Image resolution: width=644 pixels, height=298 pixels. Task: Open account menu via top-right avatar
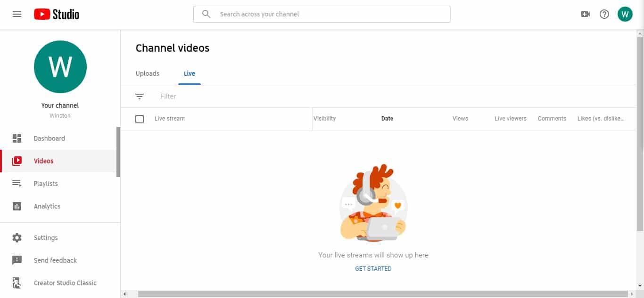(x=625, y=14)
